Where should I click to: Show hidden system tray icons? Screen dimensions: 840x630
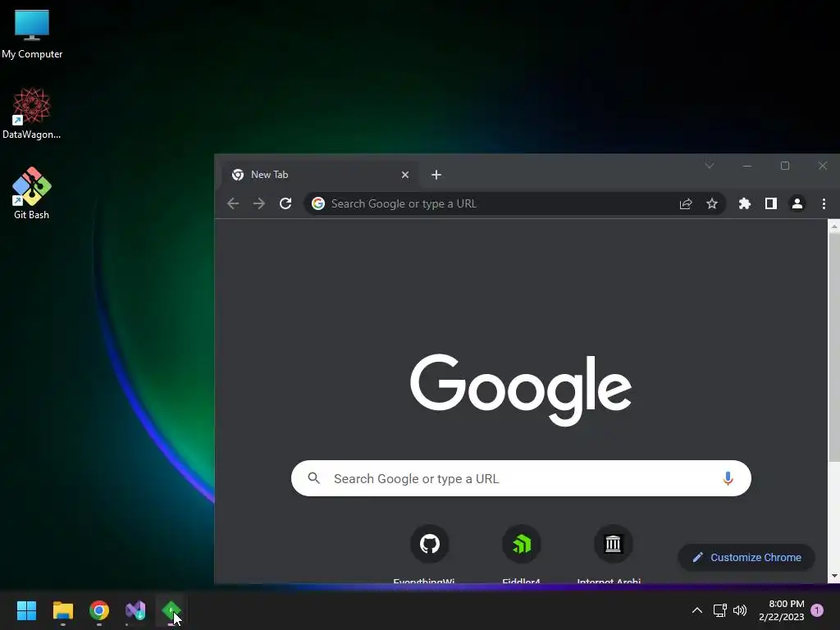pyautogui.click(x=697, y=610)
